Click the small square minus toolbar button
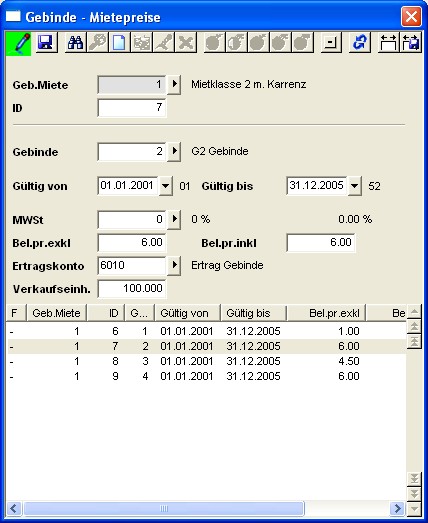The width and height of the screenshot is (428, 523). [331, 43]
